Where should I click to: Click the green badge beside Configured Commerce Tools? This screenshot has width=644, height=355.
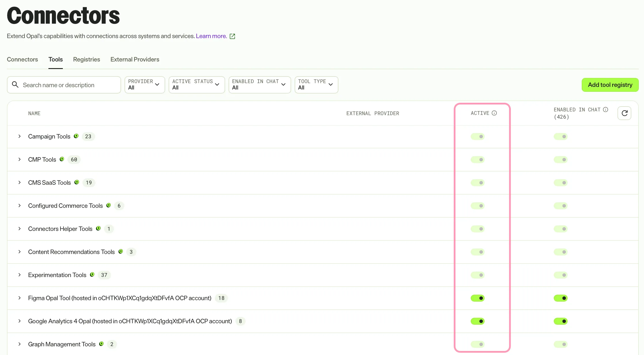[109, 205]
